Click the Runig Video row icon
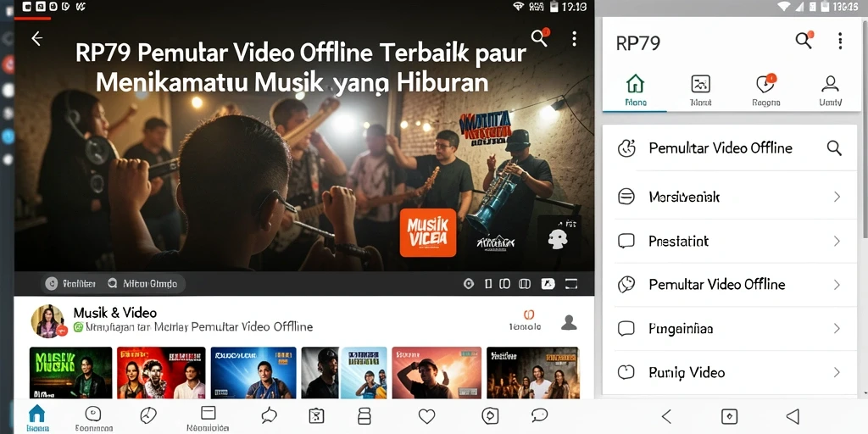The width and height of the screenshot is (868, 434). tap(626, 372)
